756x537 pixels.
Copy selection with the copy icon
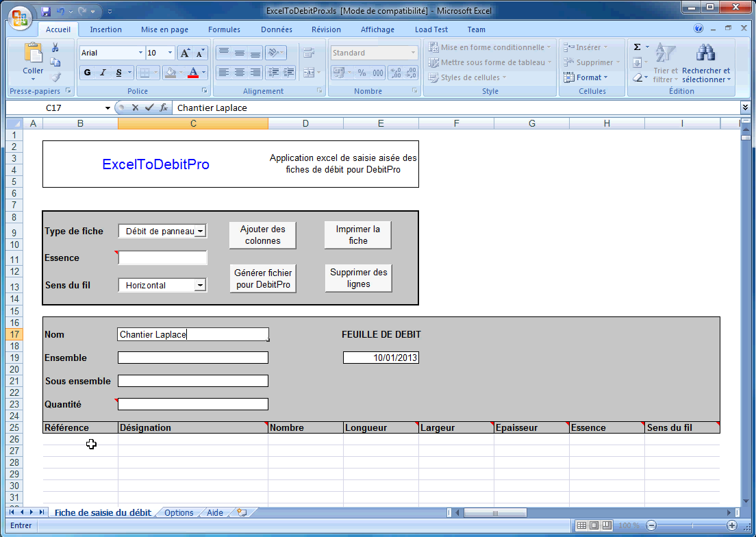click(55, 62)
